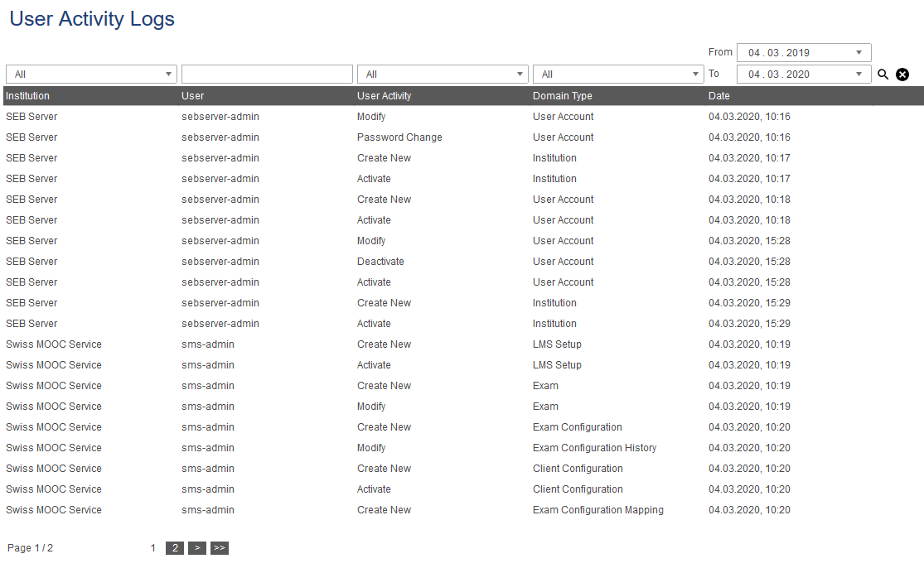Sort by Institution column header
924x573 pixels.
[28, 96]
